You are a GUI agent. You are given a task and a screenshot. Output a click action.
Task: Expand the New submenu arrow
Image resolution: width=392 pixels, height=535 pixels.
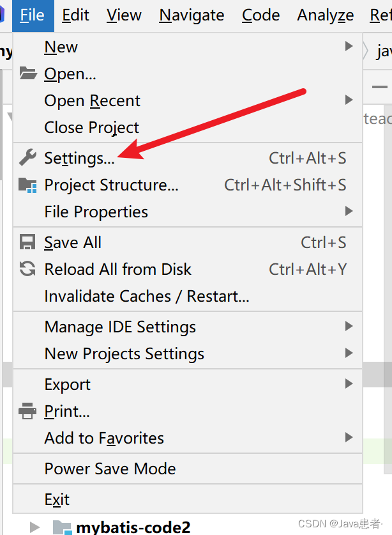point(349,46)
